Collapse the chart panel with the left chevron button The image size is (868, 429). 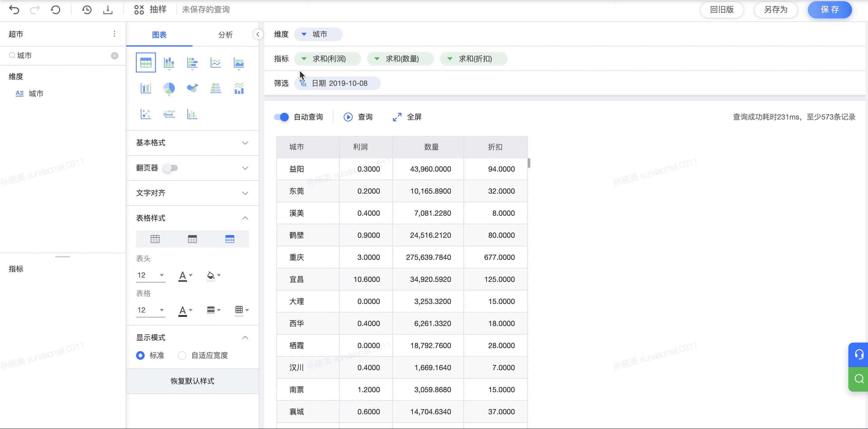pyautogui.click(x=258, y=34)
